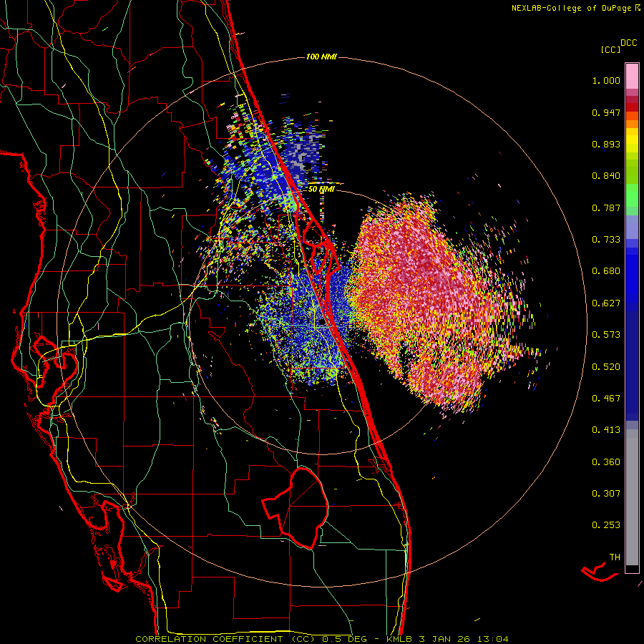Click the 0.360 value on the color scale
This screenshot has height=644, width=644.
tap(606, 462)
